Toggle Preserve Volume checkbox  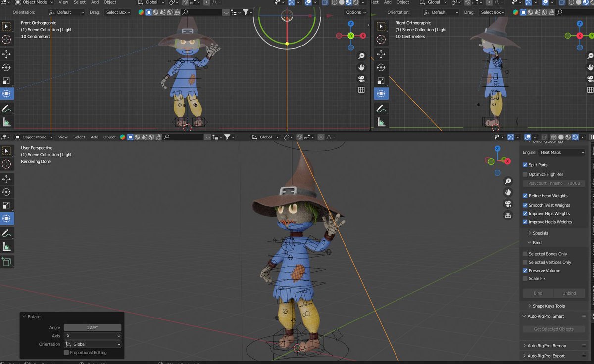tap(525, 271)
